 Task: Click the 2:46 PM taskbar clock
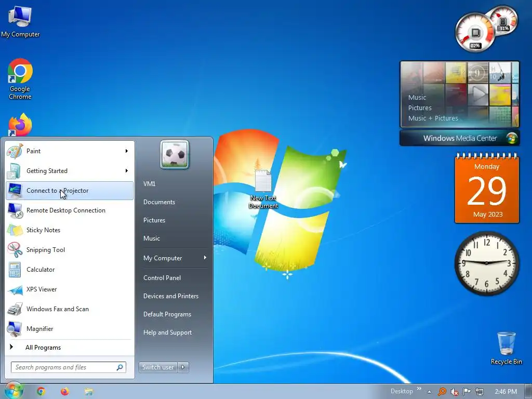[x=506, y=392]
